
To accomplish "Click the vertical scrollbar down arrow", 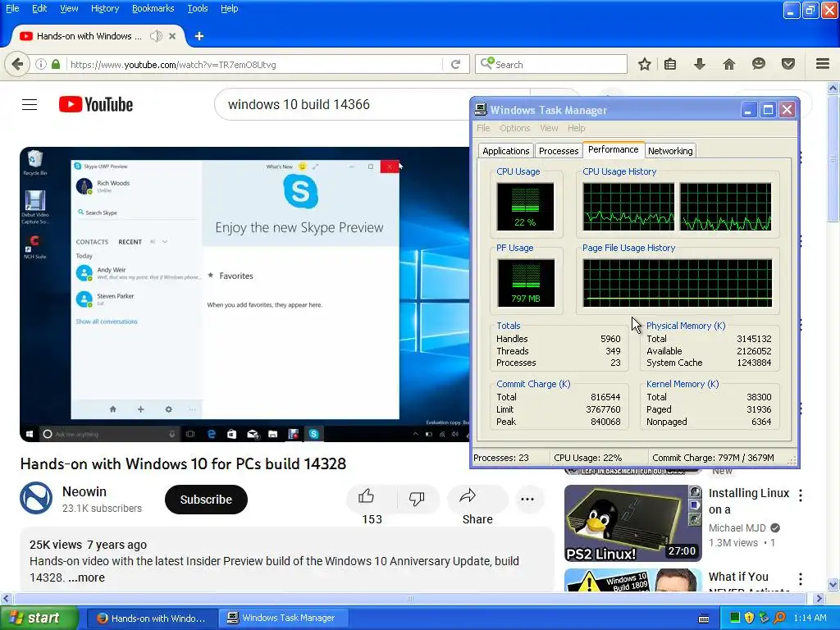I will (x=833, y=584).
